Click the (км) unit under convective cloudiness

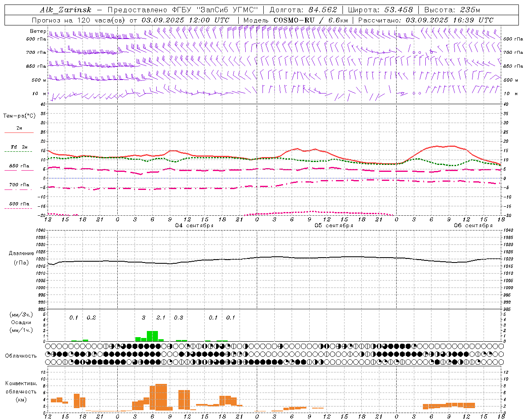pos(21,399)
